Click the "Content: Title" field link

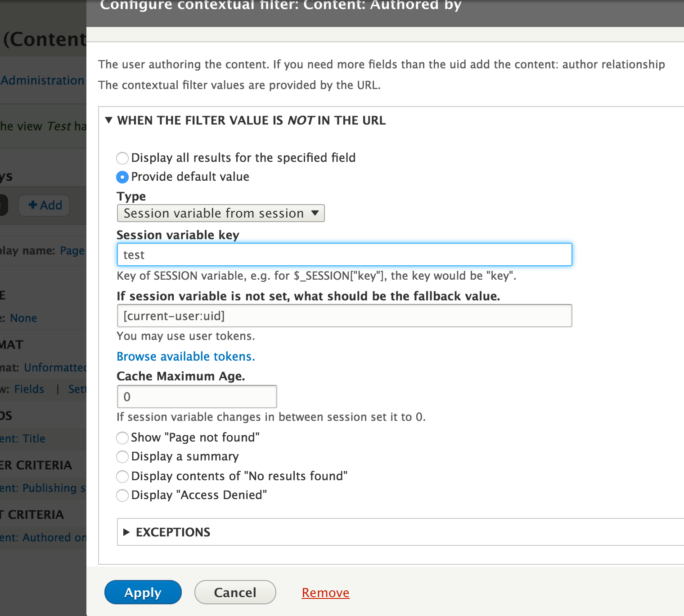[x=22, y=438]
